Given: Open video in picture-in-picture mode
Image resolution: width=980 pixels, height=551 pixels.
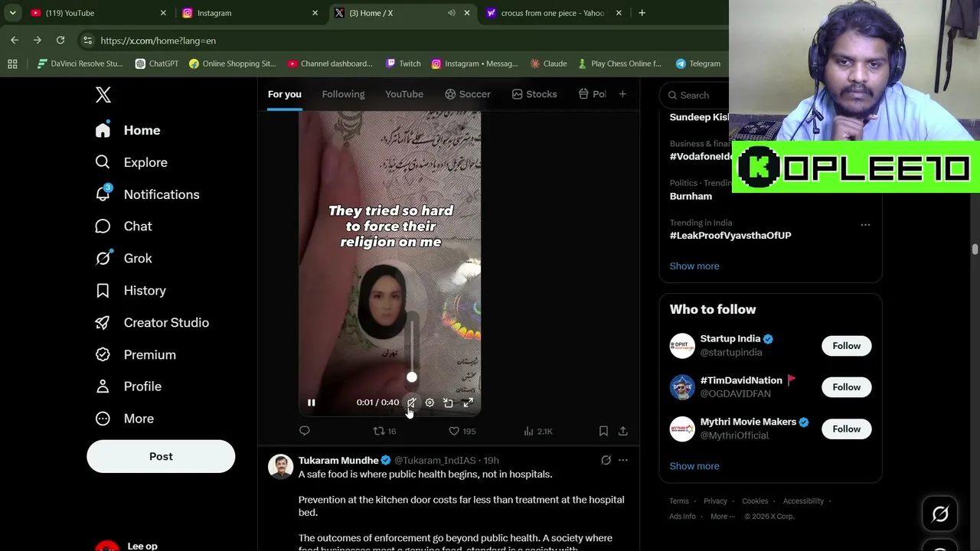Looking at the screenshot, I should [449, 403].
